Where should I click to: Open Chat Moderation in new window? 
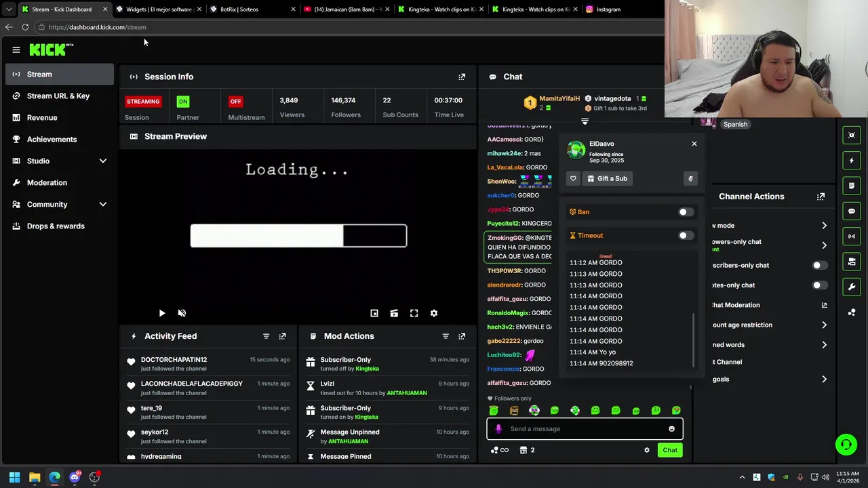tap(824, 305)
